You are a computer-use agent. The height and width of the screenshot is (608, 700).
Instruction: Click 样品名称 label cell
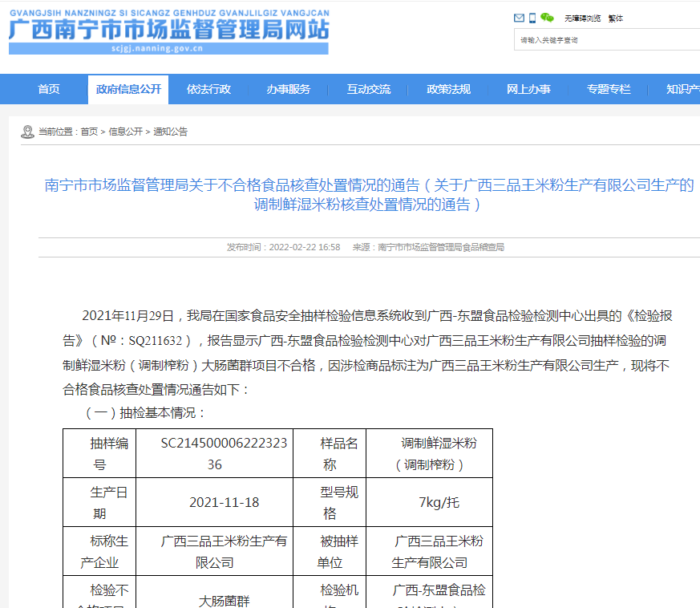330,453
